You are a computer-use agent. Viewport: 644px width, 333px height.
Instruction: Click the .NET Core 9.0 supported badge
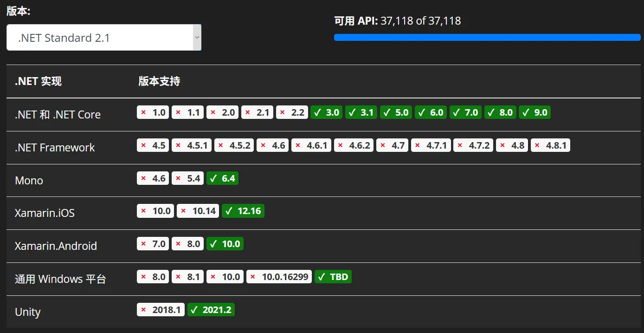pos(535,112)
